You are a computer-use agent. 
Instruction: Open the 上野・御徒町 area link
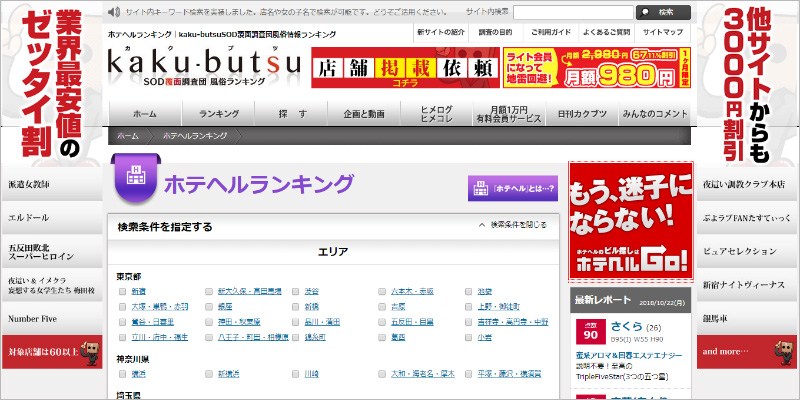(499, 307)
